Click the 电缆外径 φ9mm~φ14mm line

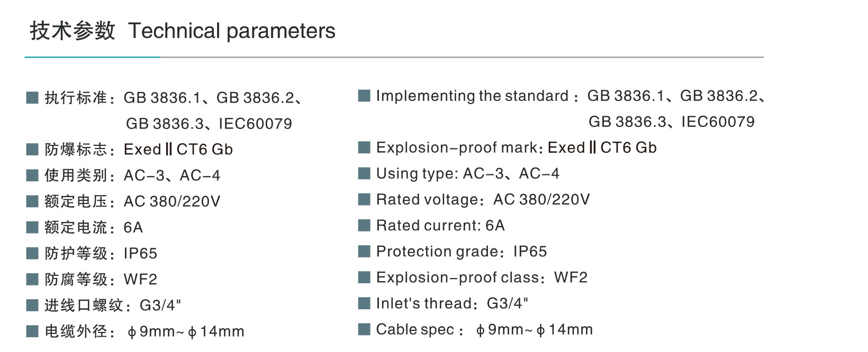click(x=144, y=331)
